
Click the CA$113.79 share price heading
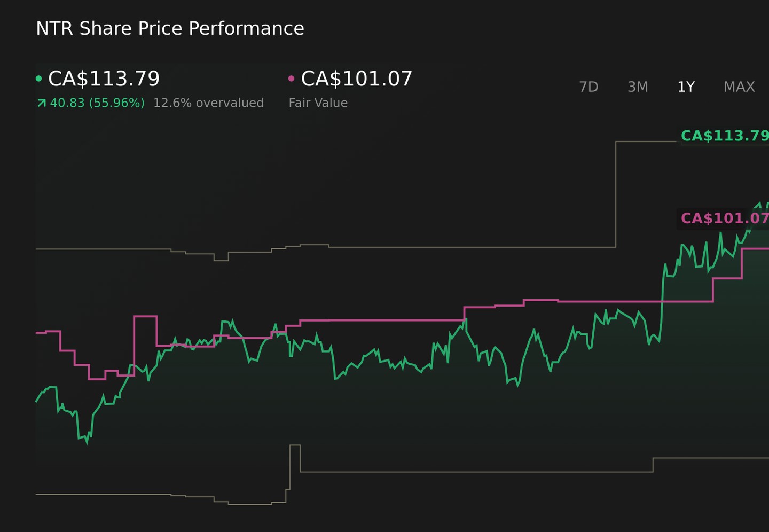coord(104,79)
